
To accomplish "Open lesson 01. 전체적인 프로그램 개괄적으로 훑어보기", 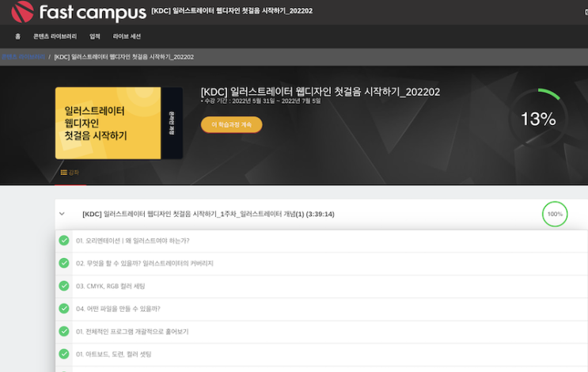I will click(x=132, y=332).
